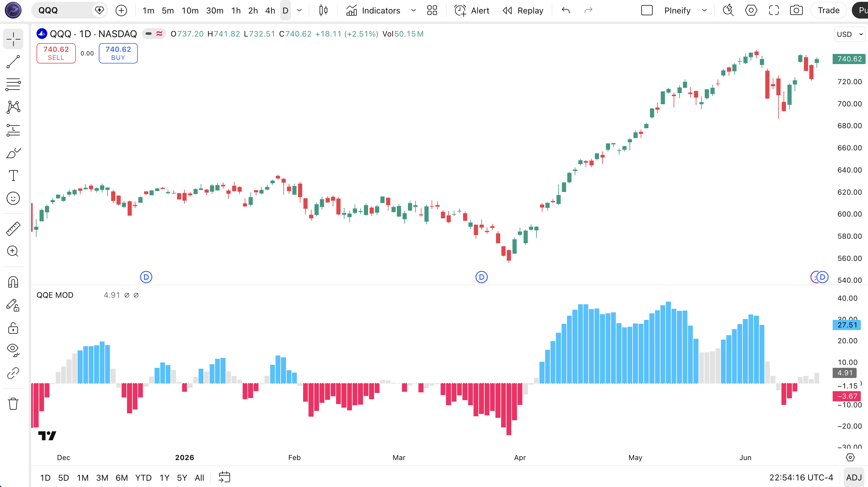
Task: Select the trend line drawing tool
Action: click(13, 62)
